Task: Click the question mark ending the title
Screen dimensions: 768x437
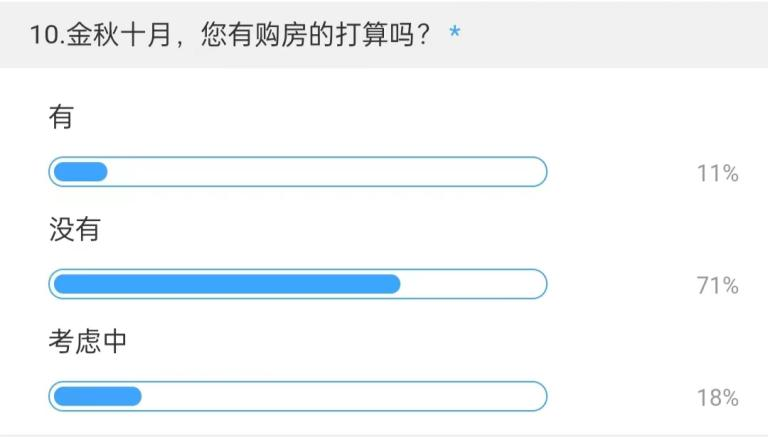Action: point(424,33)
